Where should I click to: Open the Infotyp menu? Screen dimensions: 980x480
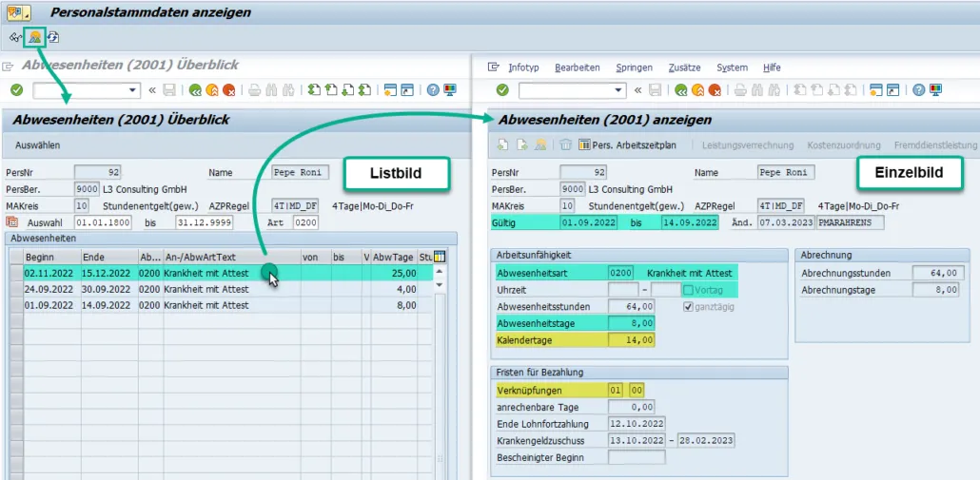[x=523, y=67]
